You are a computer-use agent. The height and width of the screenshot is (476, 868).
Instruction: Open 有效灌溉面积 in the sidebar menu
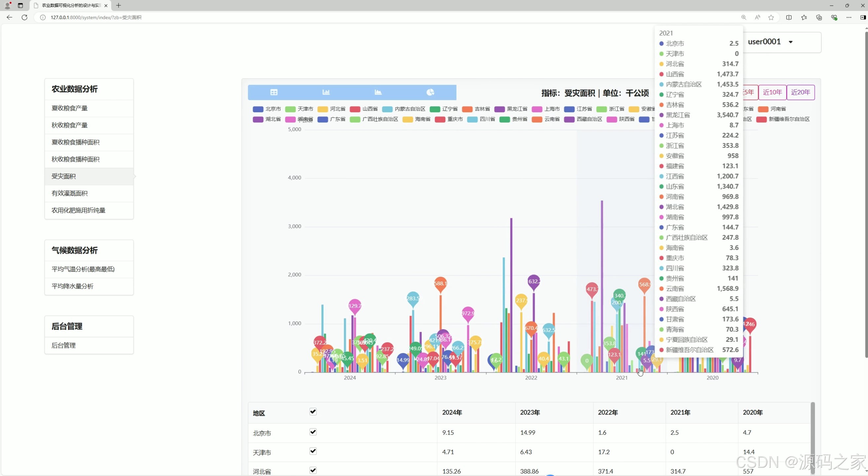coord(69,193)
